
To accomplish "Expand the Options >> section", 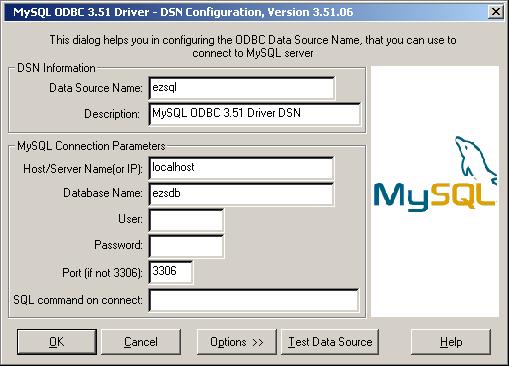I will tap(237, 342).
